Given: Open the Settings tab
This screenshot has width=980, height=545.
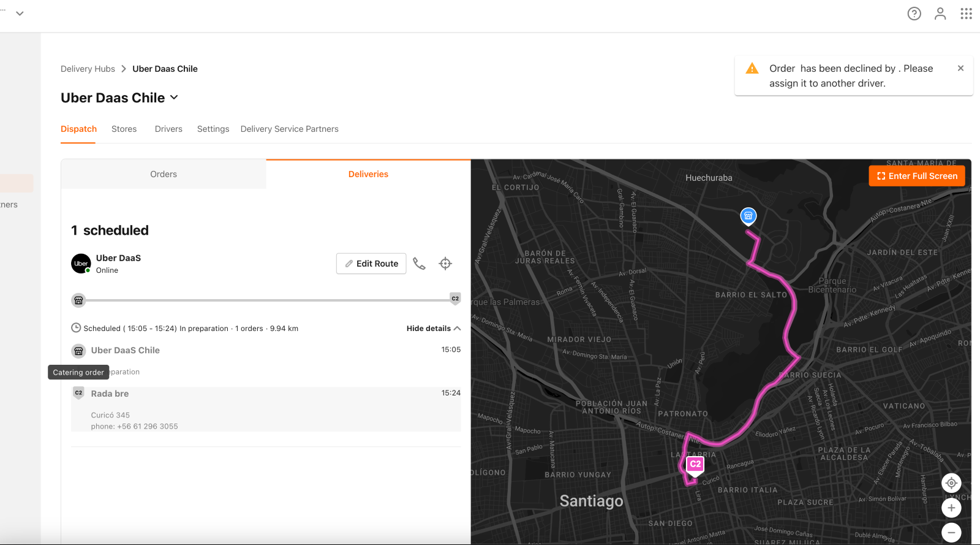Looking at the screenshot, I should tap(213, 129).
